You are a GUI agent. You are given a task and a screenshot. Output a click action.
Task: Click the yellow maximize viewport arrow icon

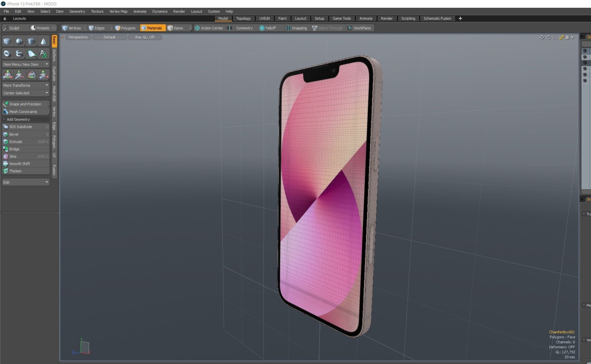pyautogui.click(x=561, y=37)
